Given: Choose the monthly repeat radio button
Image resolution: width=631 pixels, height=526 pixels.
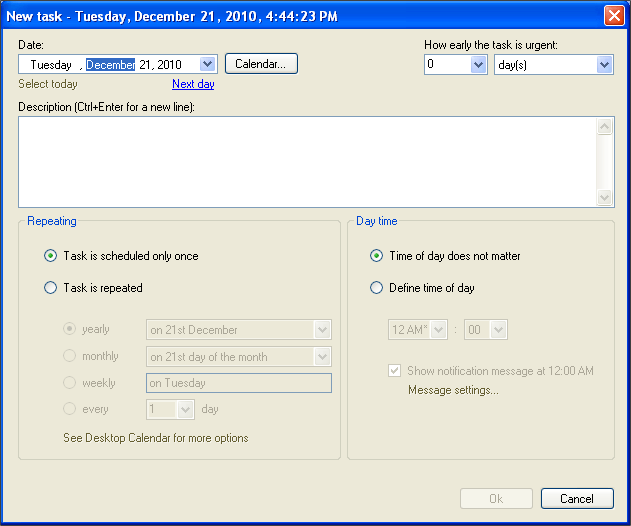Looking at the screenshot, I should coord(69,356).
